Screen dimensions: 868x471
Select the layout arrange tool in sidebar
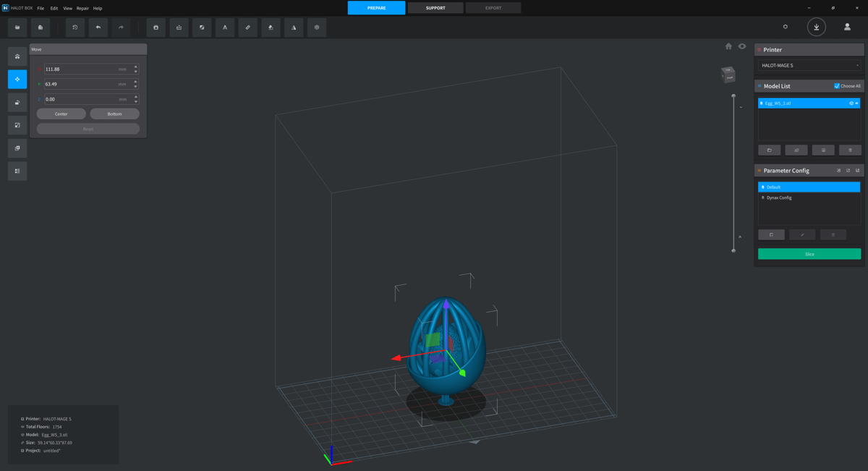coord(17,171)
